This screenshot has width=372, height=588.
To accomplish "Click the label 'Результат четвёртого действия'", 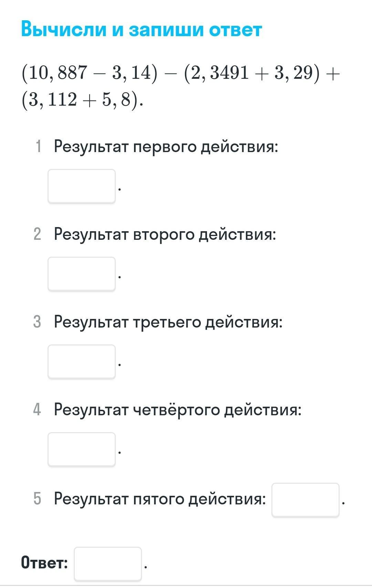I will (x=177, y=410).
